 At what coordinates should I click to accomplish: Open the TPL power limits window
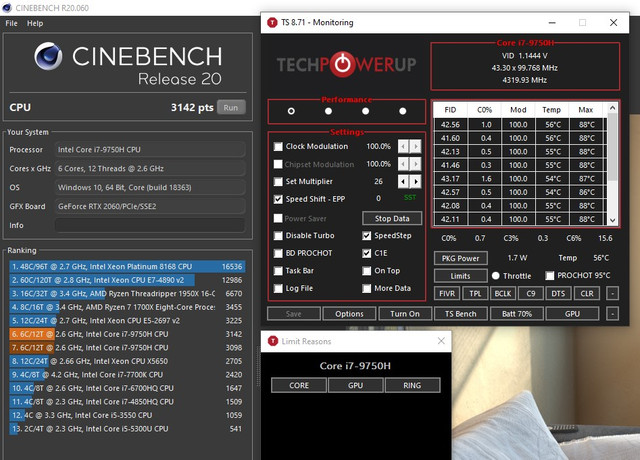(475, 293)
